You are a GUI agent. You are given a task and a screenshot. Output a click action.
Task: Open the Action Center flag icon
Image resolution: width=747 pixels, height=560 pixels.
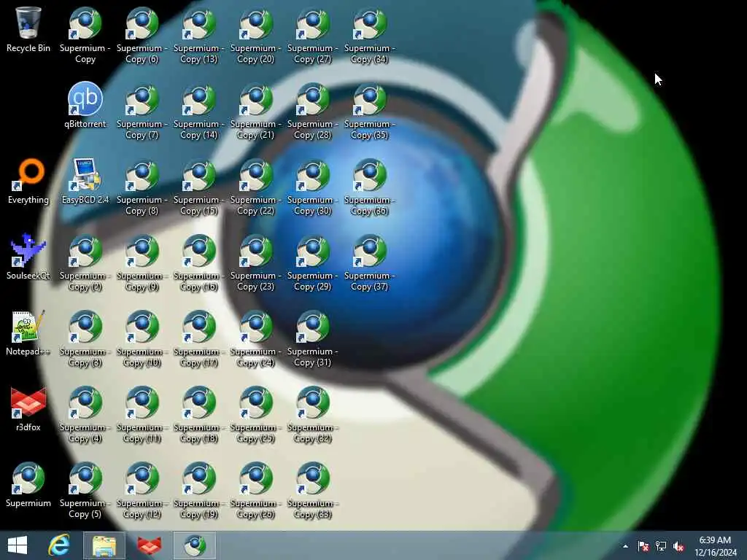coord(643,546)
